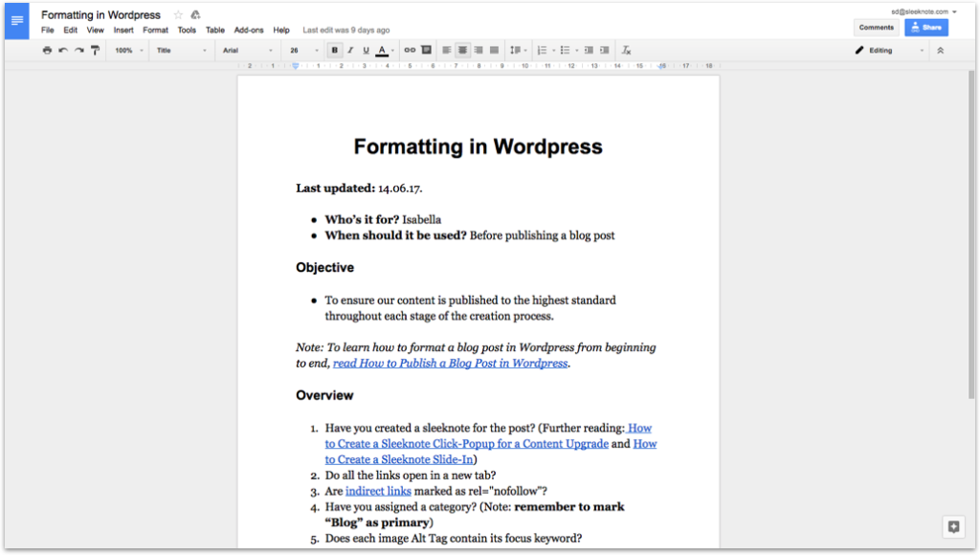The width and height of the screenshot is (980, 555).
Task: Click the right indent marker on ruler
Action: click(x=661, y=66)
